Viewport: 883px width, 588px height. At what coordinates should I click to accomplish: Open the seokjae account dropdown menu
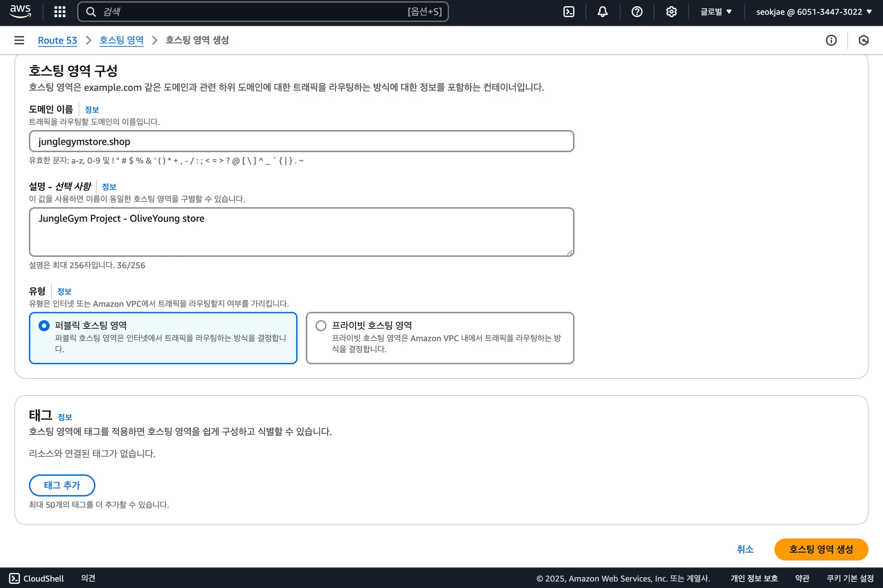[814, 12]
